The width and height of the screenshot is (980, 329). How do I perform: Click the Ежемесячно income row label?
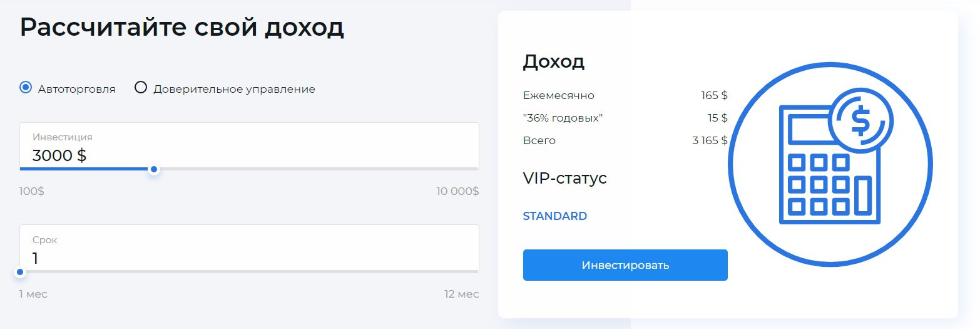tap(558, 96)
